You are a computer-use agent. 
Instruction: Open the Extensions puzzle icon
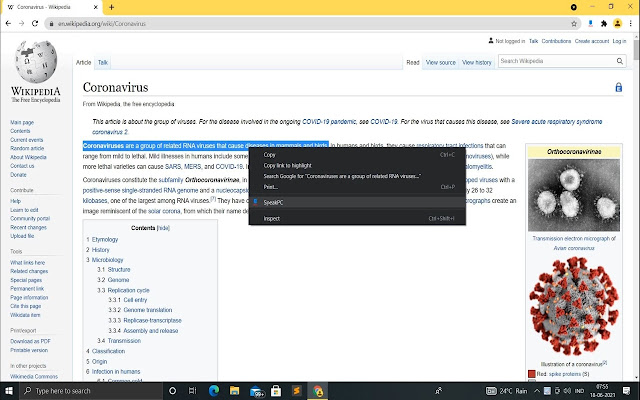coord(604,24)
